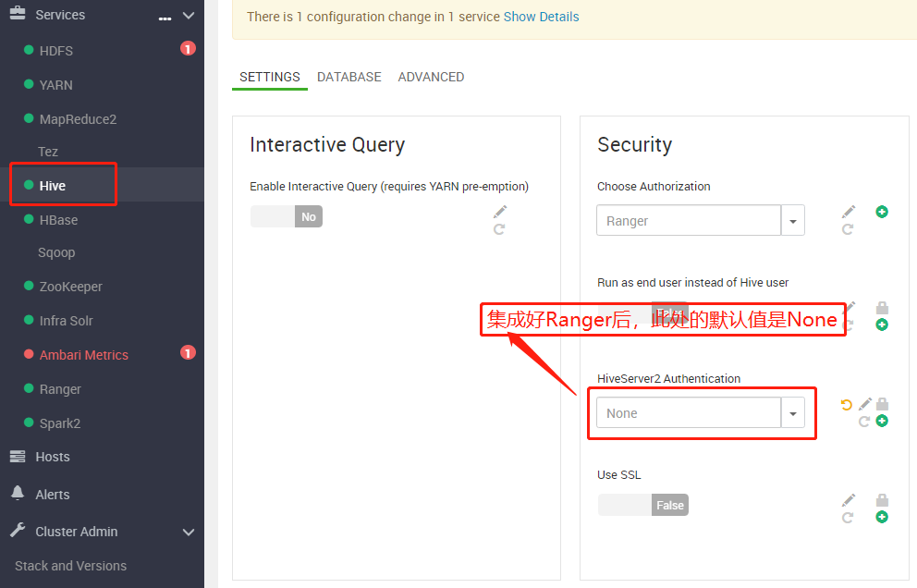This screenshot has height=588, width=917.
Task: Click the HiveServer2 Authentication lock icon
Action: click(883, 404)
